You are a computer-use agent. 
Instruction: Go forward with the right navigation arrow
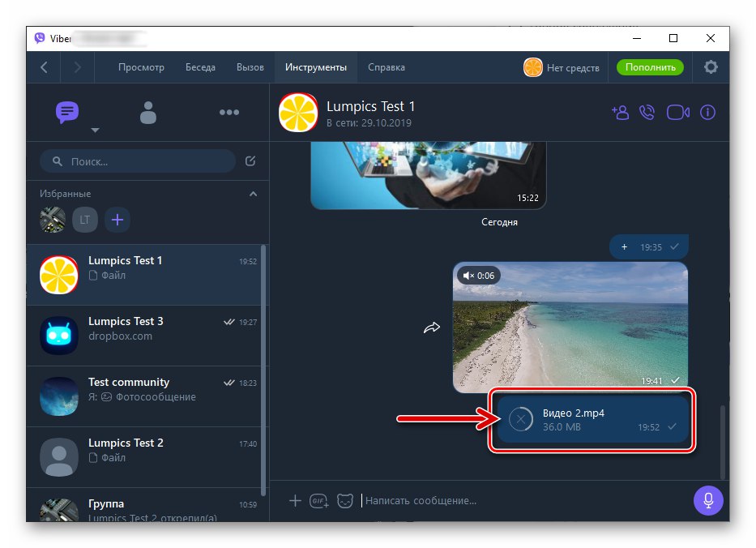[x=77, y=67]
